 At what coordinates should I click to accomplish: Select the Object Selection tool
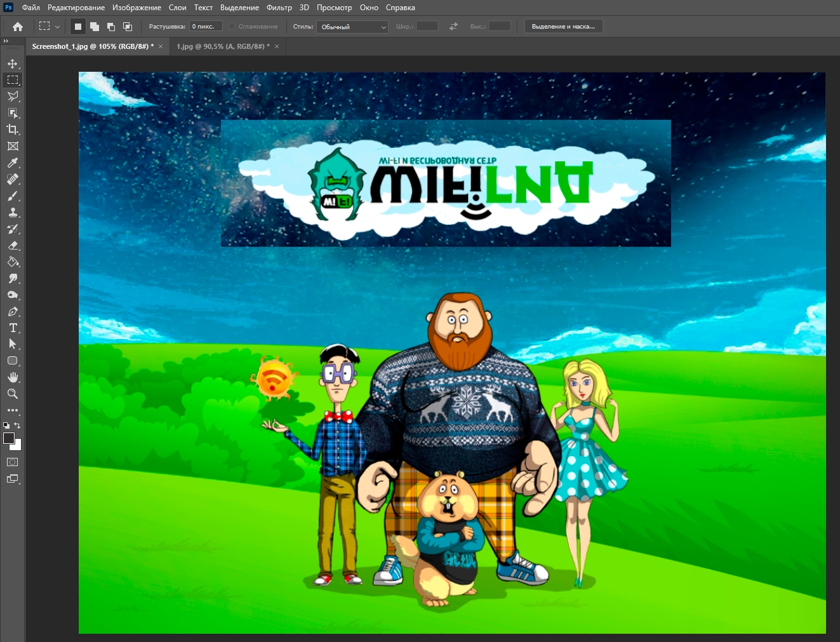click(x=13, y=113)
